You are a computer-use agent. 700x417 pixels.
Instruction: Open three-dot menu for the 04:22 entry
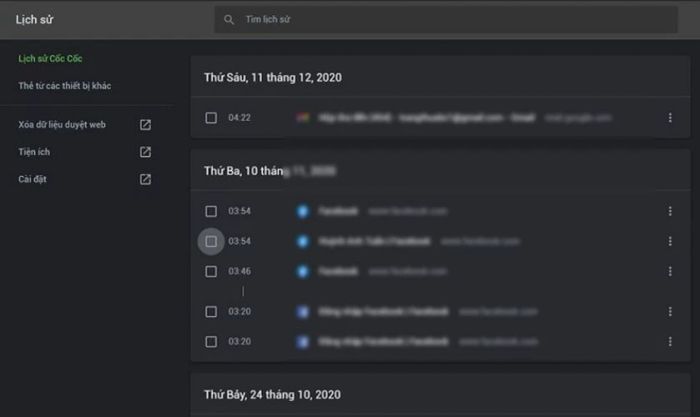point(669,118)
